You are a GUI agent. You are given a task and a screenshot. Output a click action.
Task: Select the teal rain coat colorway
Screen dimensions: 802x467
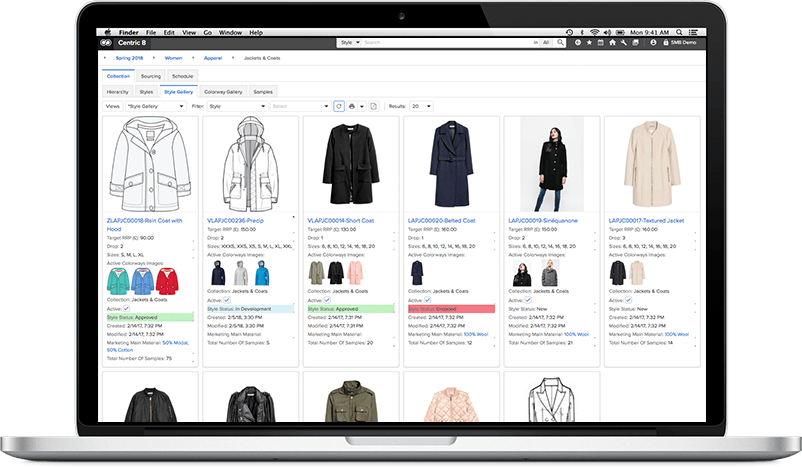point(118,282)
